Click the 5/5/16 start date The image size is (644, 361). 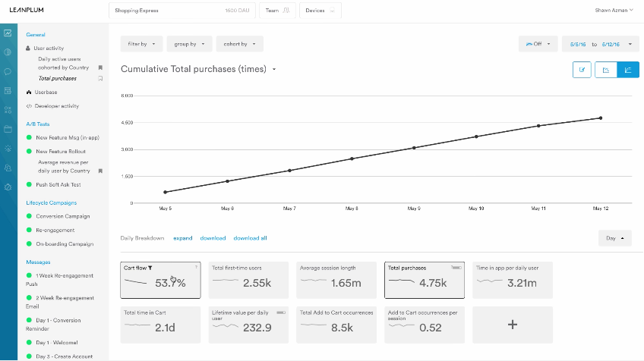click(x=578, y=44)
